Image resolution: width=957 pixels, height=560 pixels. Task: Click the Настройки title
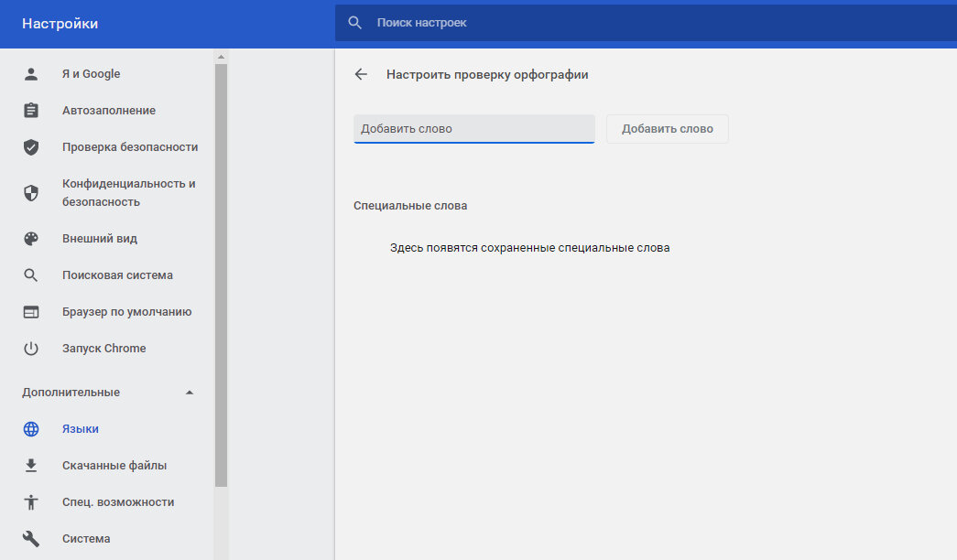(60, 23)
